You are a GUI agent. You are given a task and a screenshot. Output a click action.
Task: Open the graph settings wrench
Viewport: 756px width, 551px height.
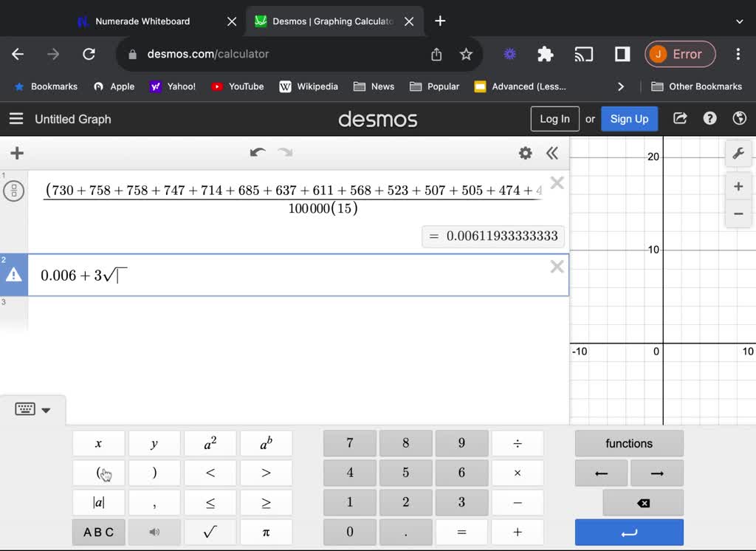click(738, 154)
